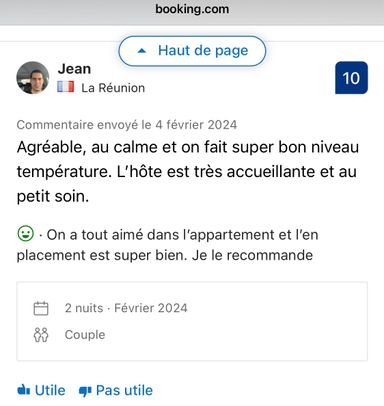Click the couple people icon
384x406 pixels.
41,335
